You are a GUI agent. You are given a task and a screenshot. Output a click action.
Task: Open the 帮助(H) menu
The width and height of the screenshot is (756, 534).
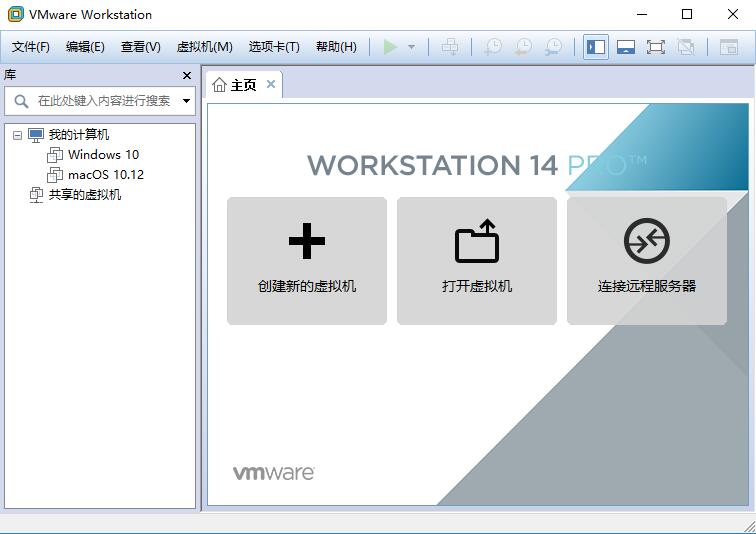point(336,47)
